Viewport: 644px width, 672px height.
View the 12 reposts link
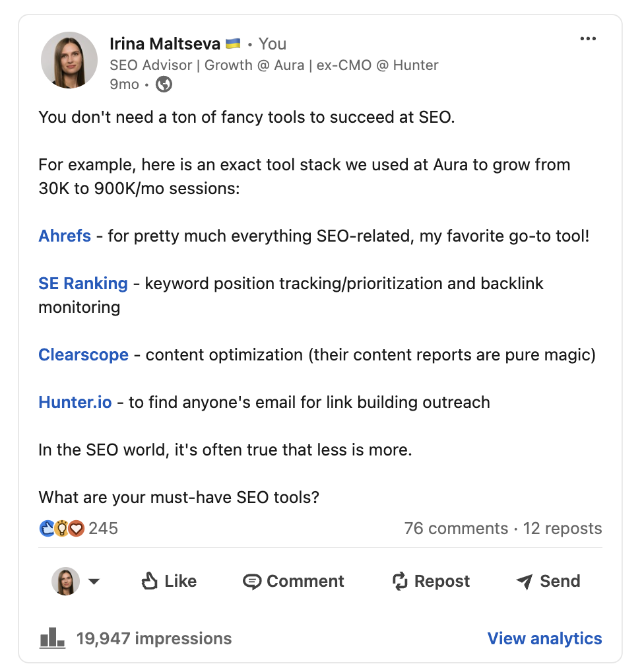click(x=562, y=529)
